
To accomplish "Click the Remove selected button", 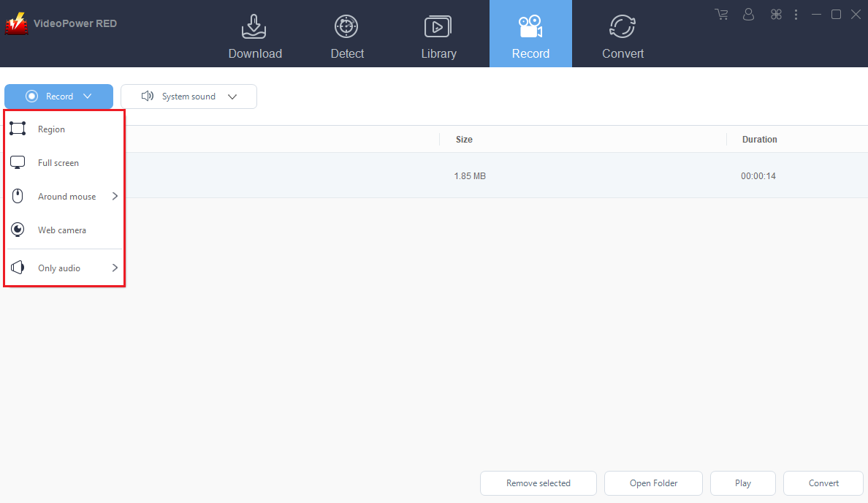I will 538,483.
